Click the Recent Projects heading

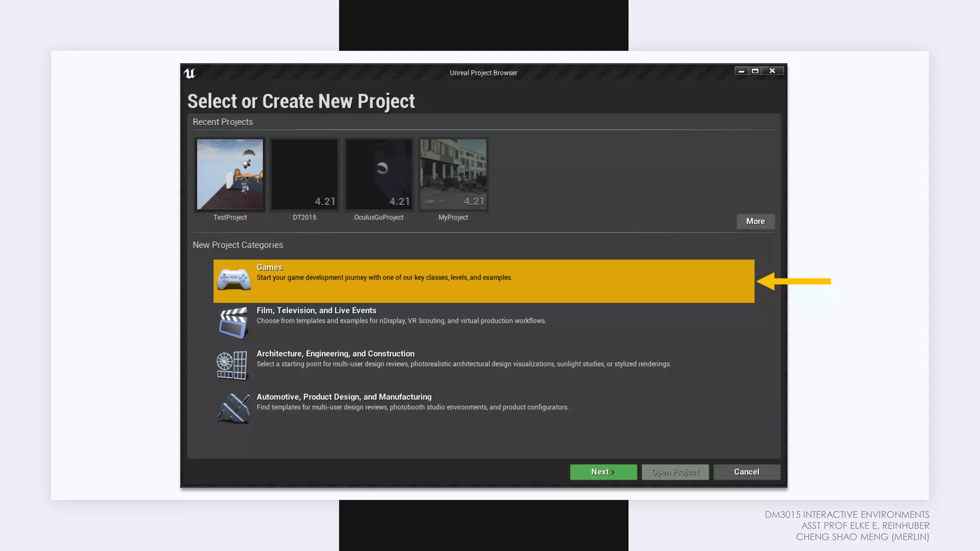pos(223,122)
